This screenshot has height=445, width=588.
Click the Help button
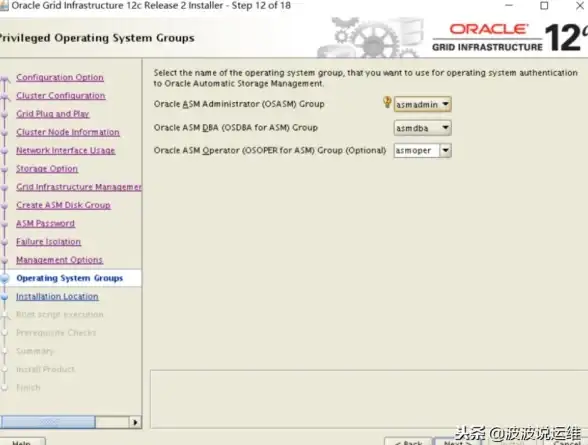(22, 442)
